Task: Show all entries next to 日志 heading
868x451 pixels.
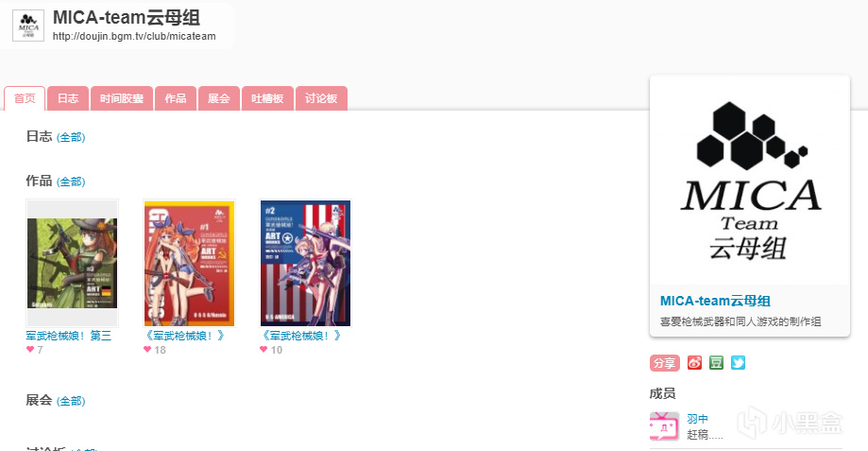Action: 71,137
